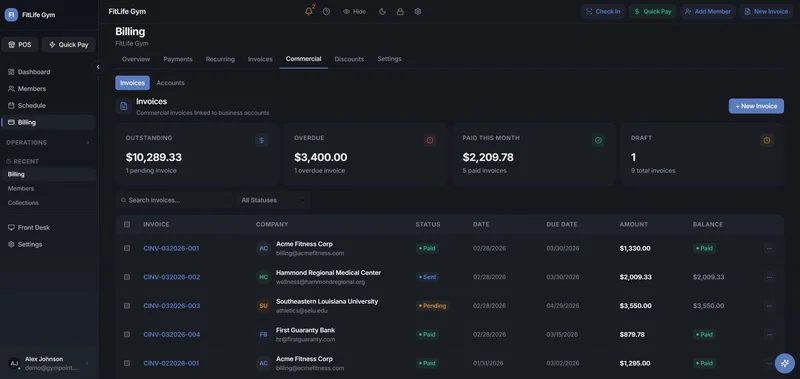Open row actions for CINV-032026-003
Viewport: 800px width, 379px height.
pyautogui.click(x=769, y=306)
